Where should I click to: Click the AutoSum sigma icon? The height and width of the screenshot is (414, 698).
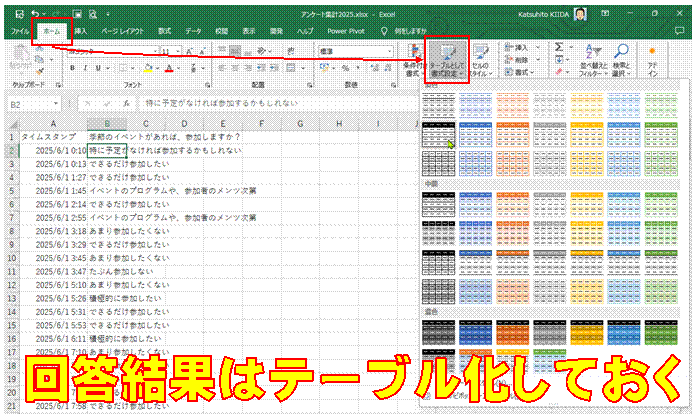[x=559, y=47]
